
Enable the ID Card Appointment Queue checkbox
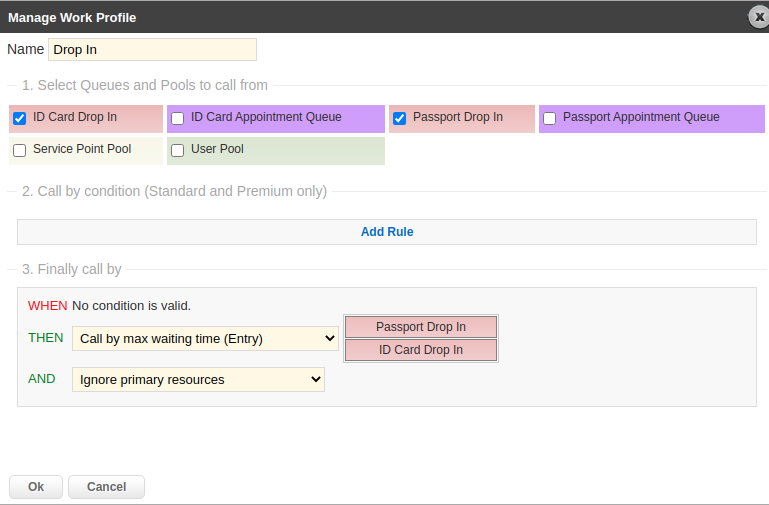[x=177, y=118]
